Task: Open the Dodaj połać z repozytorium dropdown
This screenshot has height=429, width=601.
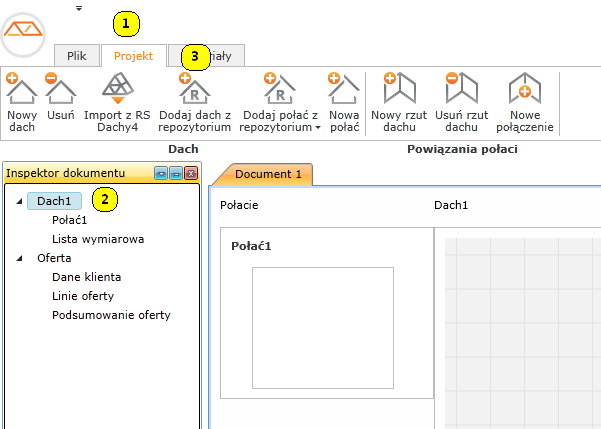Action: pyautogui.click(x=318, y=128)
